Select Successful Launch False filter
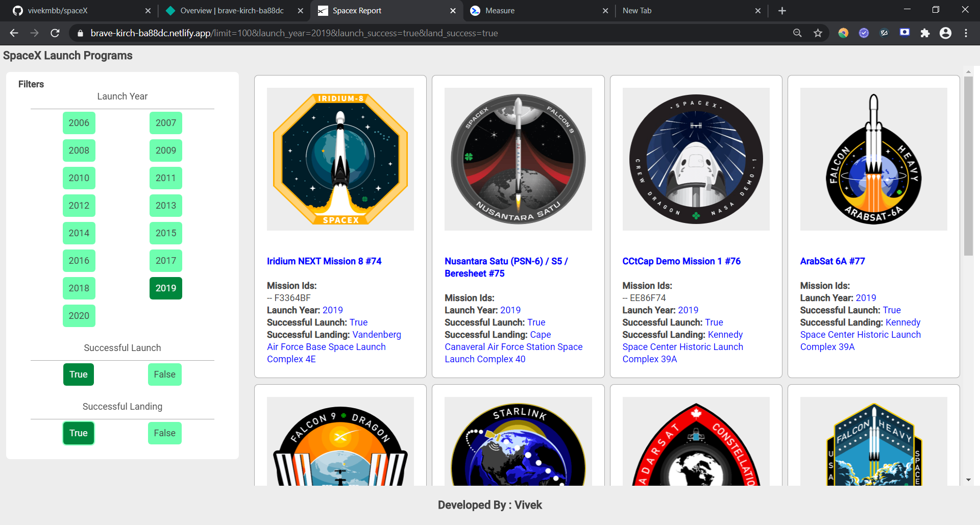This screenshot has width=980, height=525. pos(165,374)
